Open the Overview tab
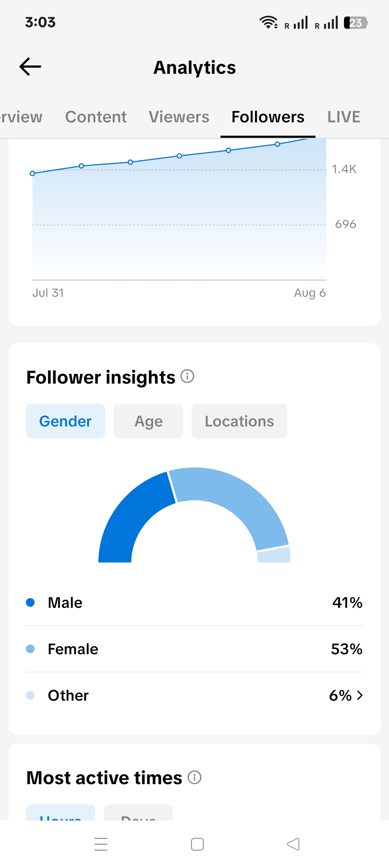 click(21, 117)
